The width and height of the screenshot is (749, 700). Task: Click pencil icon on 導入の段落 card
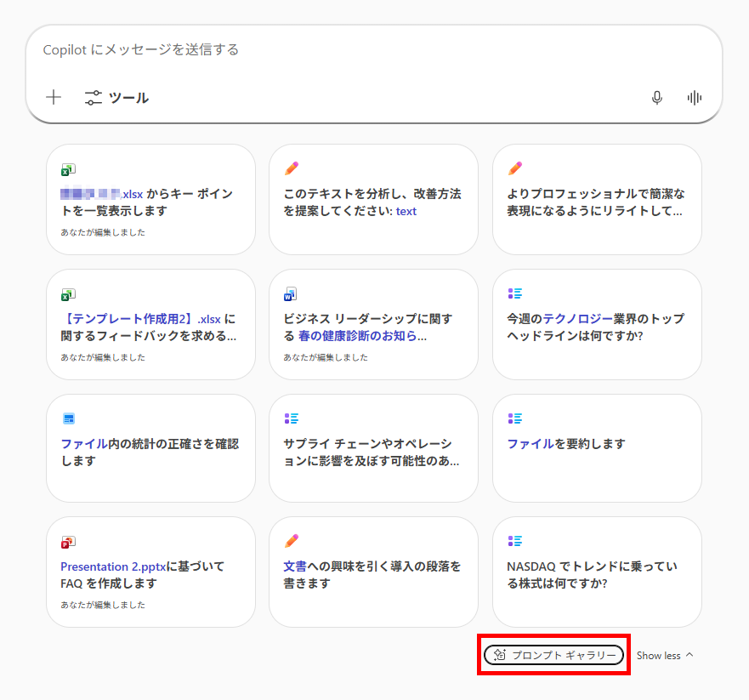[292, 541]
